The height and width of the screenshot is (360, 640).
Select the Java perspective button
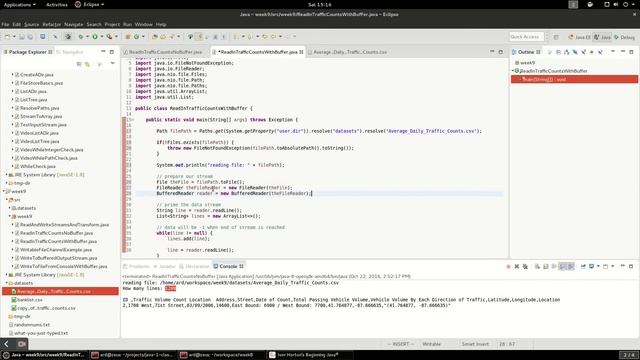coord(602,37)
